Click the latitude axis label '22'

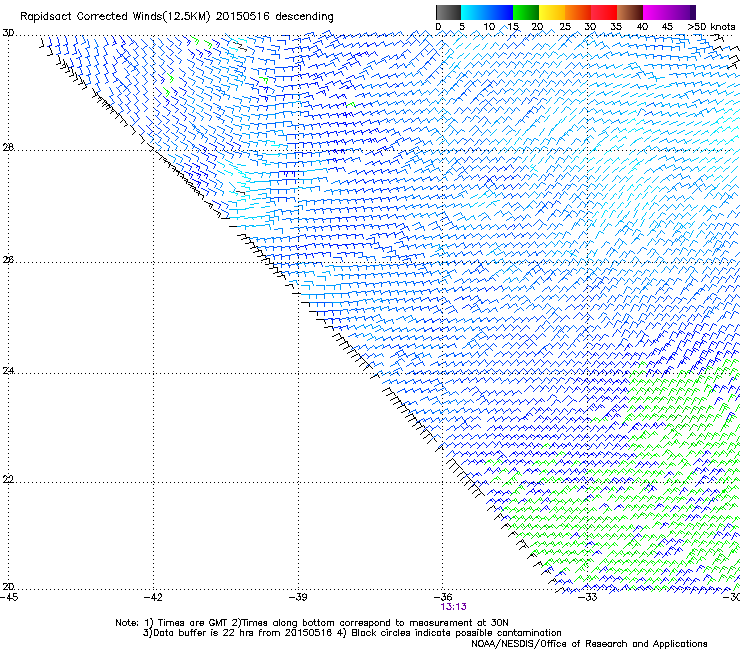[x=8, y=480]
